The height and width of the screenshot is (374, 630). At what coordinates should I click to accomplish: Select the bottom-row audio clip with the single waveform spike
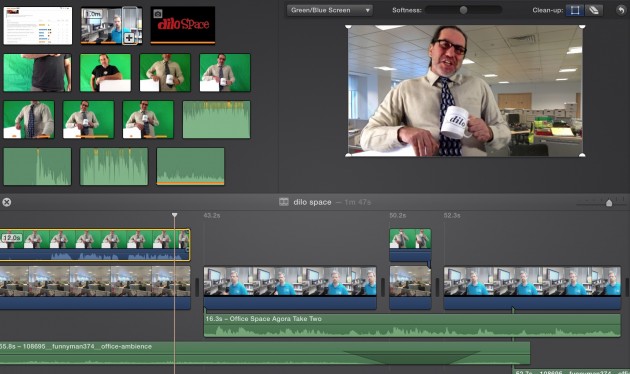(x=37, y=166)
